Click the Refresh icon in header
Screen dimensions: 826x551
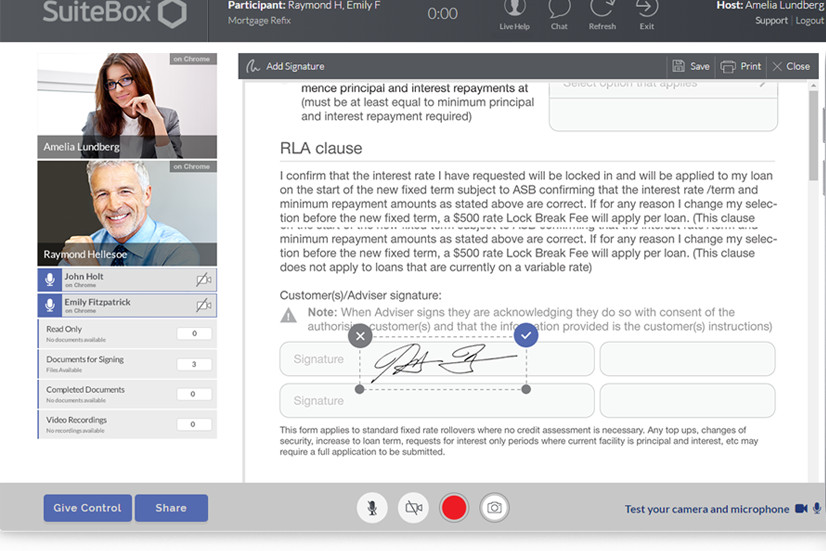(602, 14)
